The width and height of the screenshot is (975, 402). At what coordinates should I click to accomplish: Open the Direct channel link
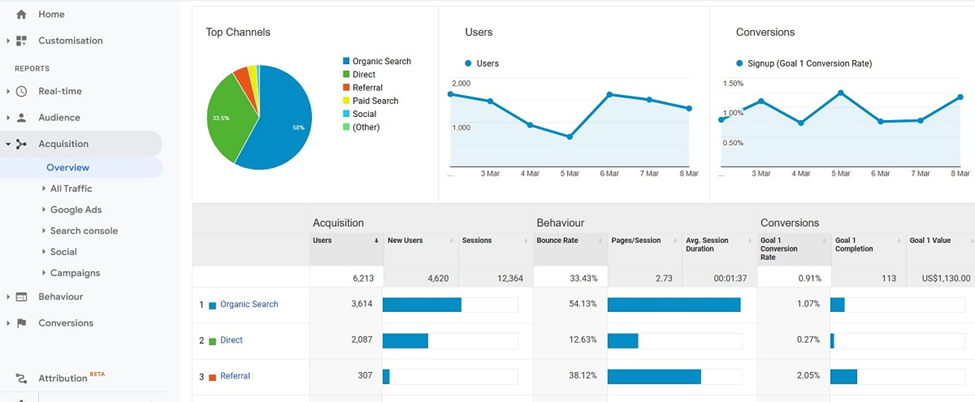(231, 340)
